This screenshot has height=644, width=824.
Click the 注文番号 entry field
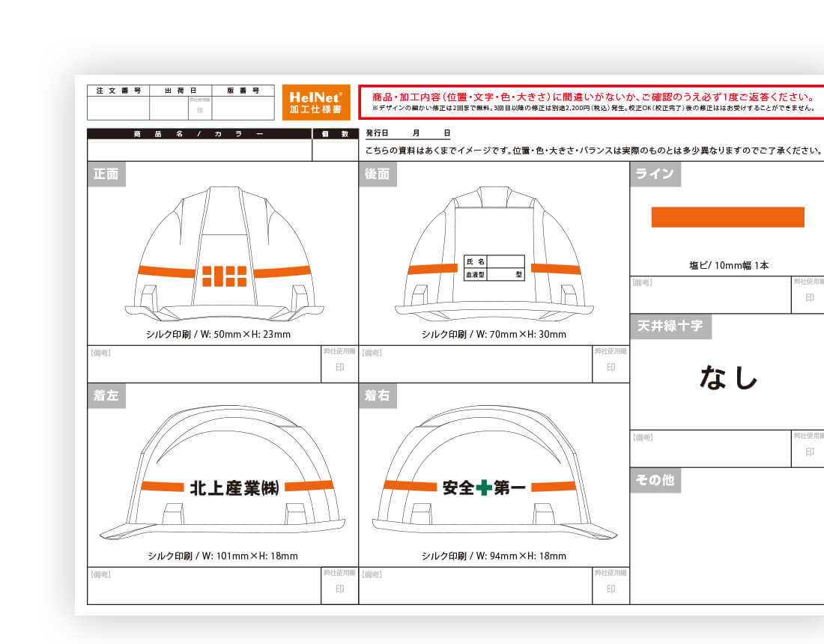(118, 108)
